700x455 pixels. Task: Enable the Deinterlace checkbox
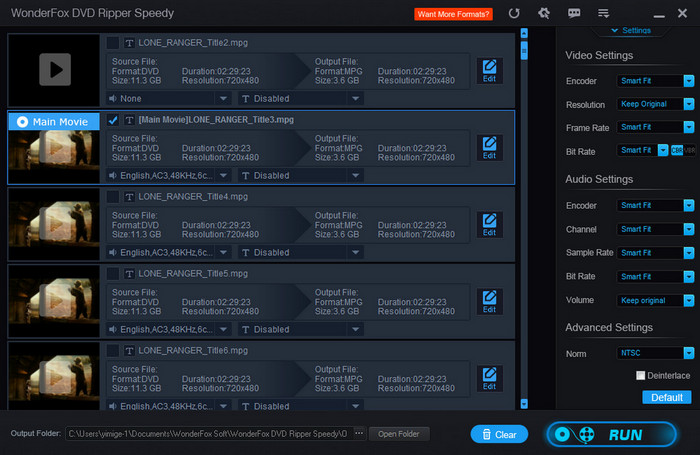[x=640, y=376]
